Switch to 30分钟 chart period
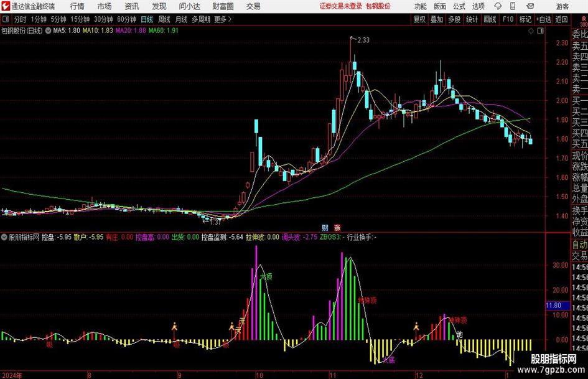Image resolution: width=588 pixels, height=379 pixels. [103, 19]
